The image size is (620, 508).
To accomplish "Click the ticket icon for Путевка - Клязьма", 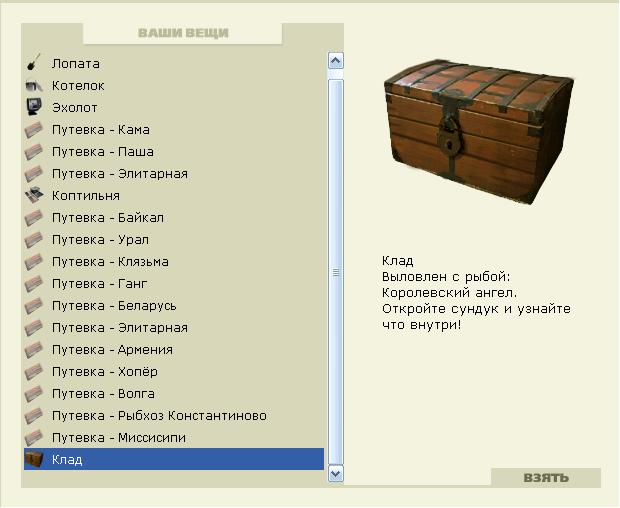I will [x=34, y=262].
